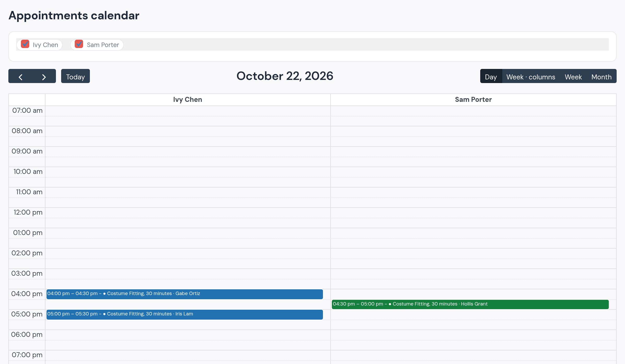
Task: Click the 04:00 pm time label
Action: pos(27,294)
